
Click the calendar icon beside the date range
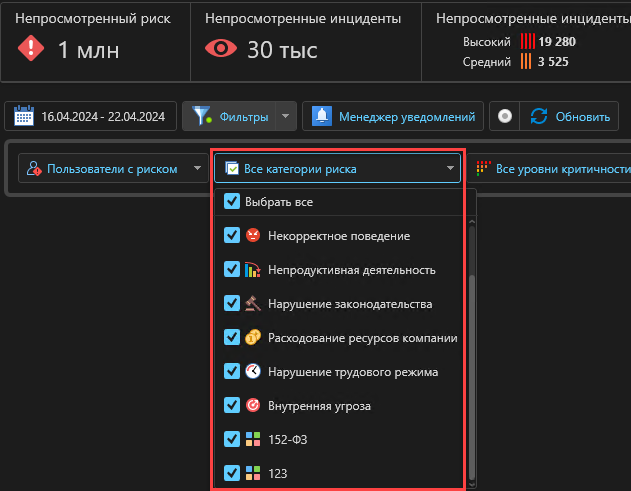pos(25,117)
